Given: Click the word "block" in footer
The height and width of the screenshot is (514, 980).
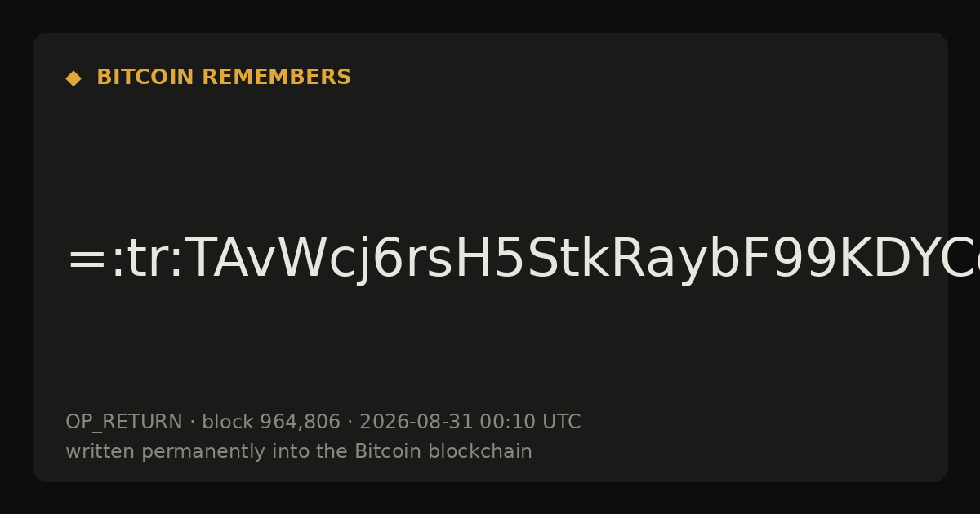Looking at the screenshot, I should 228,422.
